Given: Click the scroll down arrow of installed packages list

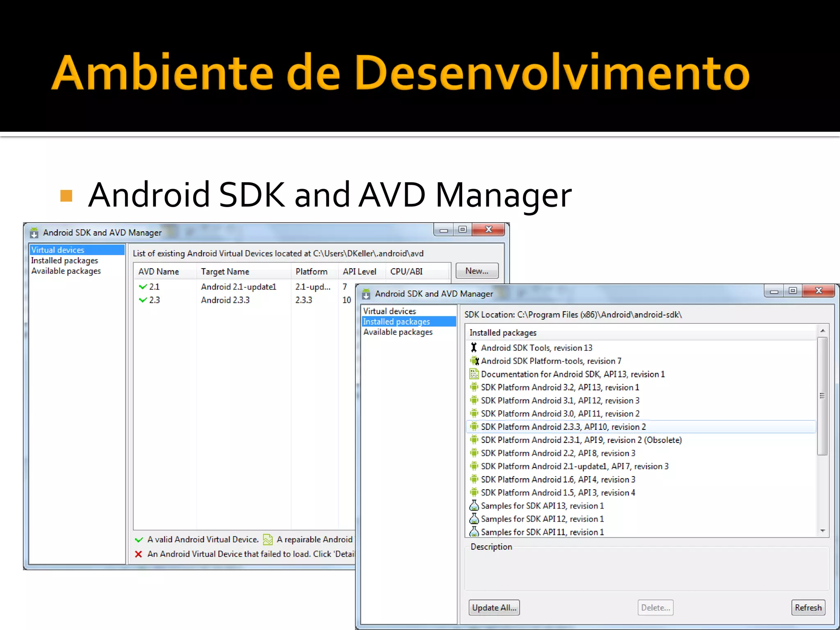Looking at the screenshot, I should 822,531.
